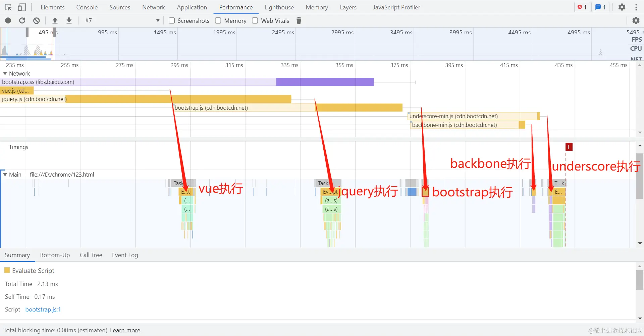Select the Performance tab
The width and height of the screenshot is (644, 336).
pos(236,7)
